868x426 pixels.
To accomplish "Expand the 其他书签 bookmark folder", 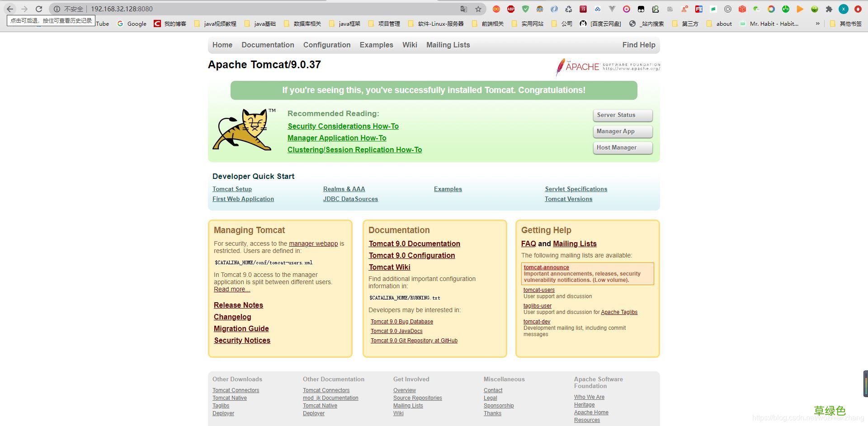I will (846, 23).
